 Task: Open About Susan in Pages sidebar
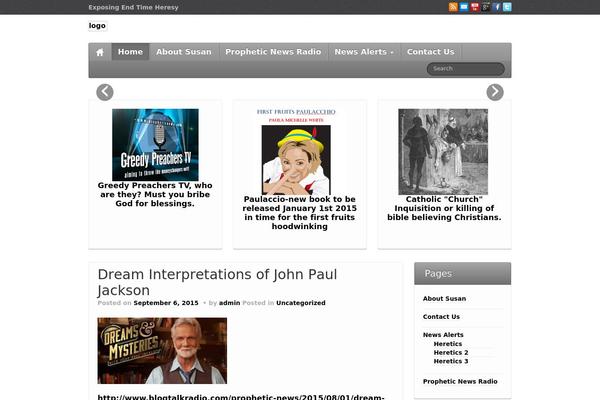pyautogui.click(x=444, y=299)
